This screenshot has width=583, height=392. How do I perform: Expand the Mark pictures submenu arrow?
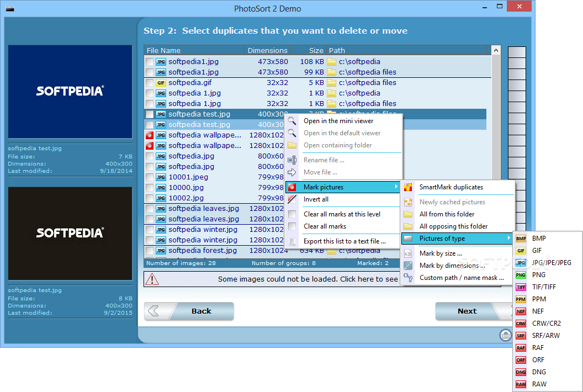396,187
